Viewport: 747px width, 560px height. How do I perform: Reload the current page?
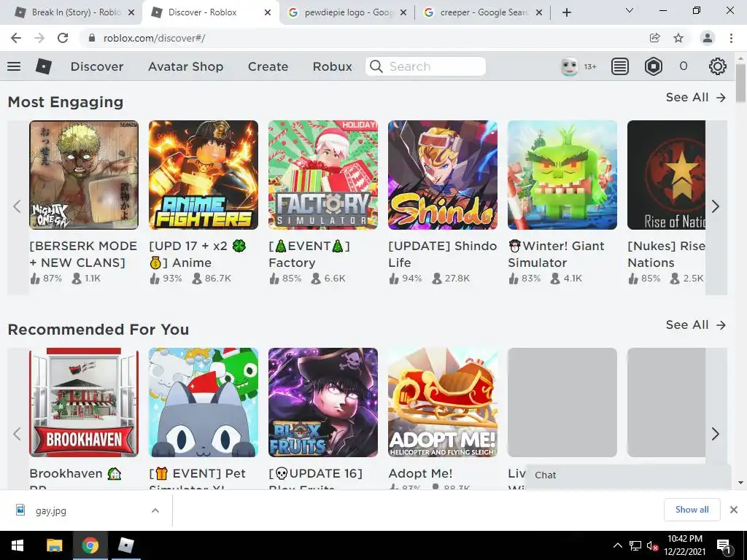[x=63, y=38]
